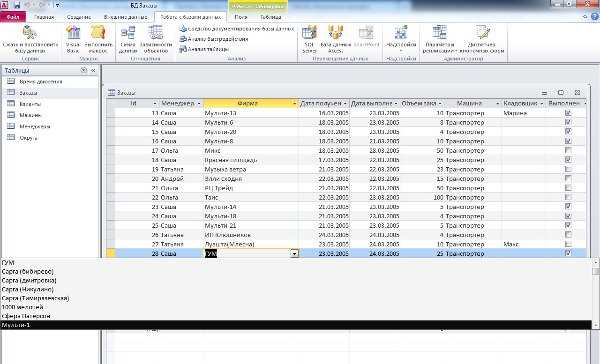The width and height of the screenshot is (600, 364).
Task: Open the Надстройки add-ins menu
Action: tap(401, 39)
